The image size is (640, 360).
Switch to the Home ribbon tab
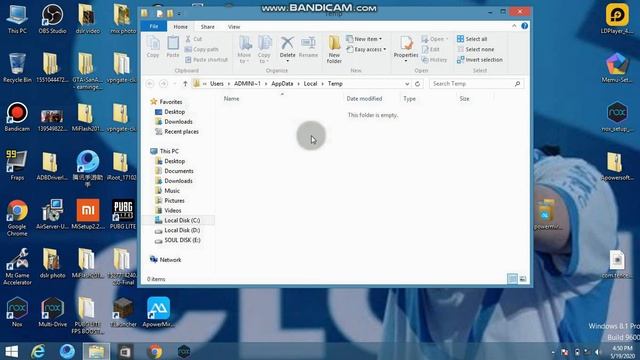(180, 27)
